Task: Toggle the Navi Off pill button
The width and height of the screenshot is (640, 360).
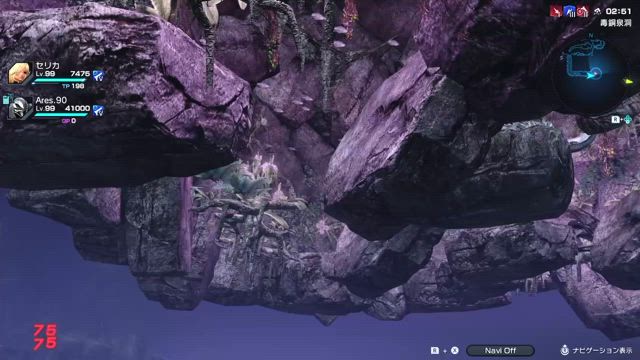Action: [x=500, y=350]
